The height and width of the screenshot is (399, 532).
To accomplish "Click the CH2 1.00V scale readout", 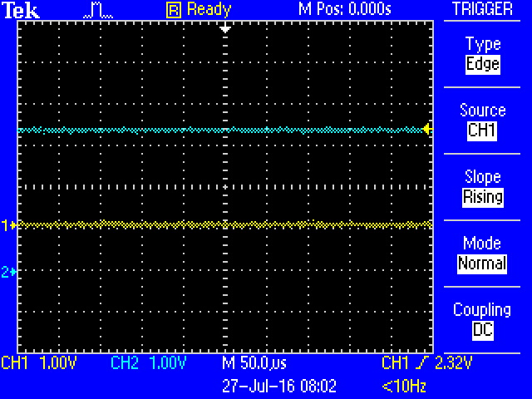I will [149, 362].
